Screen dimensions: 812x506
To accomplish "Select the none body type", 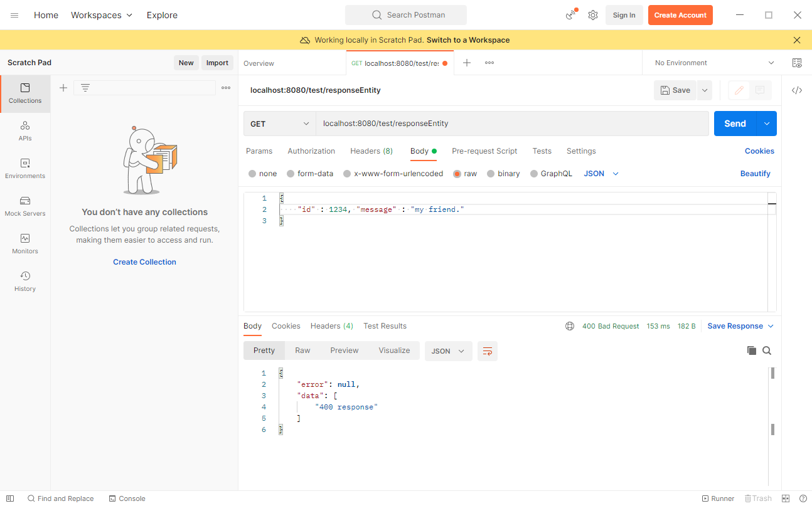I will 252,174.
